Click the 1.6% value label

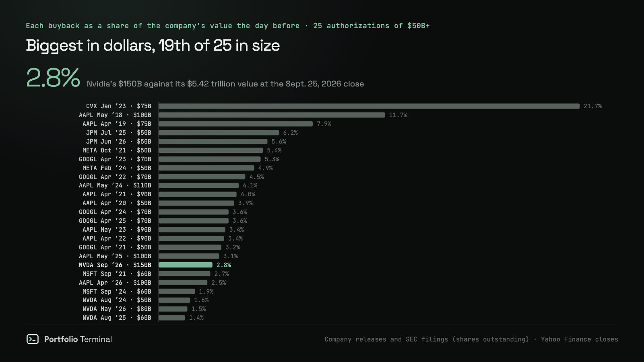click(201, 300)
